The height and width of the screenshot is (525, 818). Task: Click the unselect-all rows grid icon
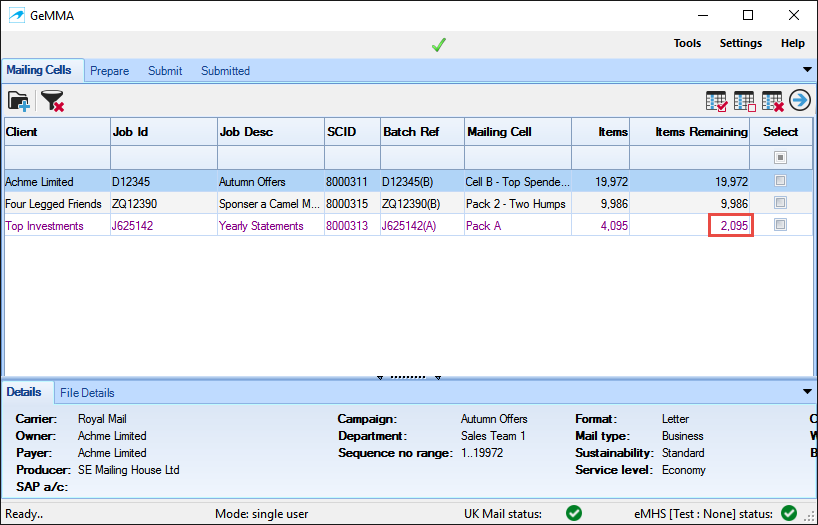pos(744,101)
